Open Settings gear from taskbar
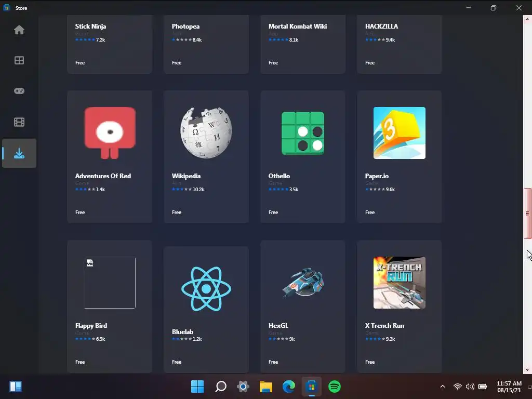Image resolution: width=532 pixels, height=399 pixels. coord(243,387)
